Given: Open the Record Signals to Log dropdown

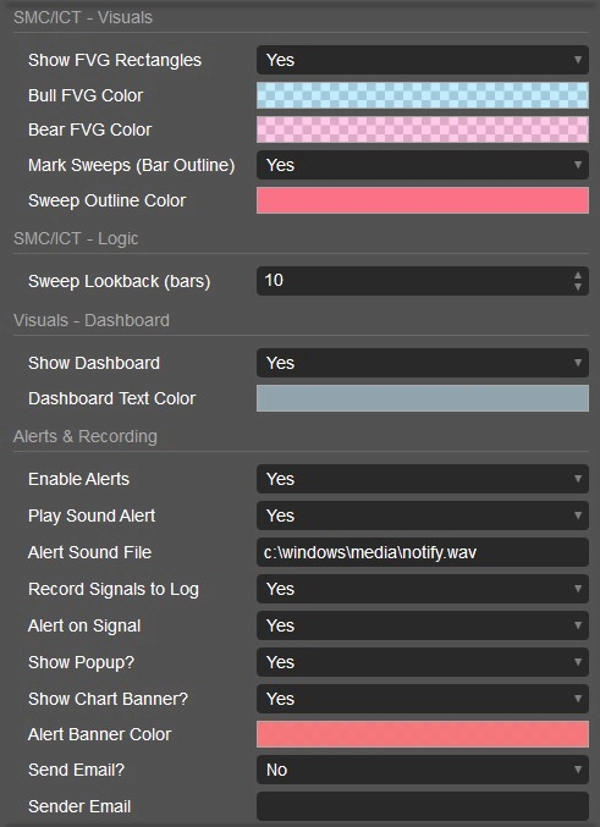Looking at the screenshot, I should click(420, 589).
